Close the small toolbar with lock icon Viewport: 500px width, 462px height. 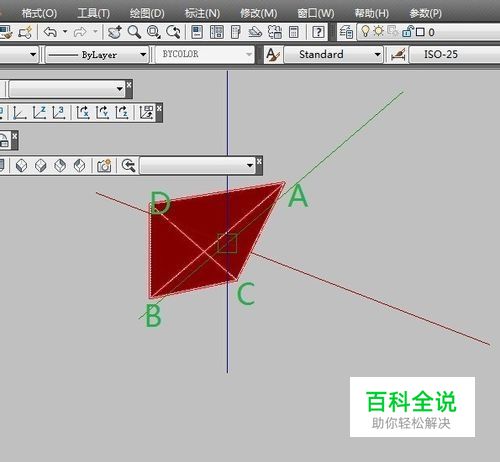click(x=15, y=136)
